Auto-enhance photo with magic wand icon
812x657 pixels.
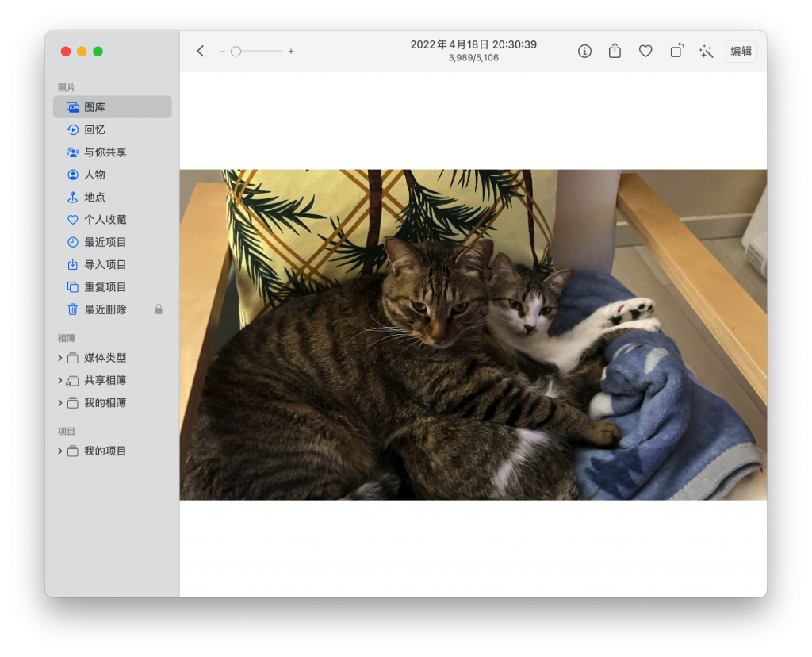pyautogui.click(x=706, y=51)
